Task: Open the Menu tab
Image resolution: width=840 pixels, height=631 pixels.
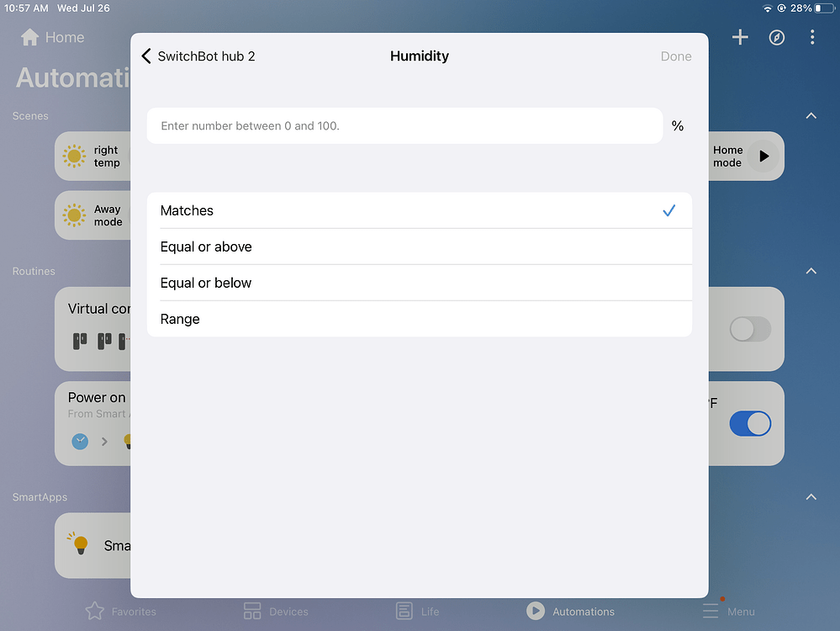Action: [x=728, y=610]
